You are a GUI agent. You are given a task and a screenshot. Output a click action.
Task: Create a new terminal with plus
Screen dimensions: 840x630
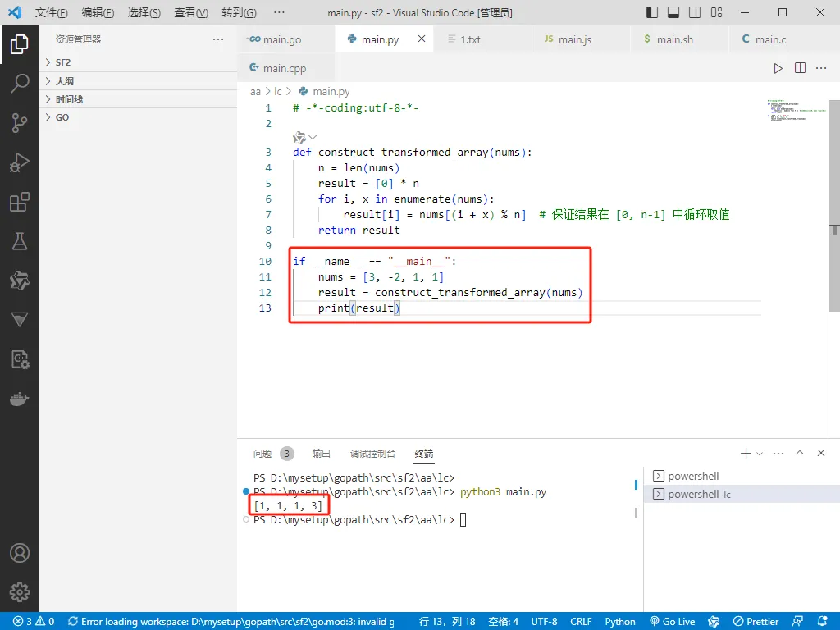pos(745,453)
